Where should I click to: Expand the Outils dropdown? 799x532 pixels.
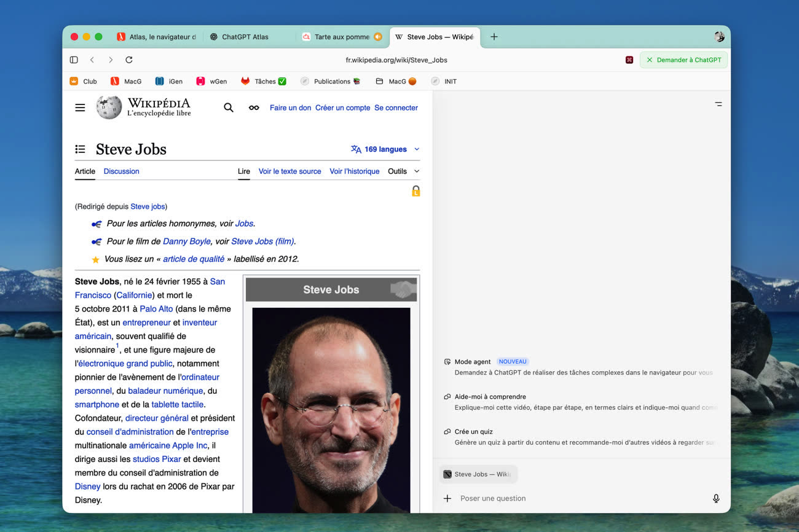click(404, 171)
